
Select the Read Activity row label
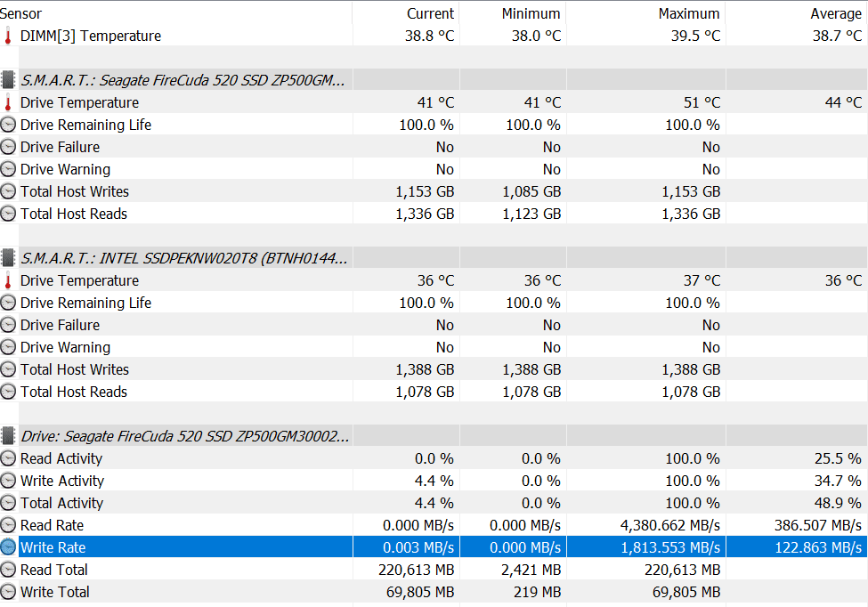pyautogui.click(x=61, y=458)
